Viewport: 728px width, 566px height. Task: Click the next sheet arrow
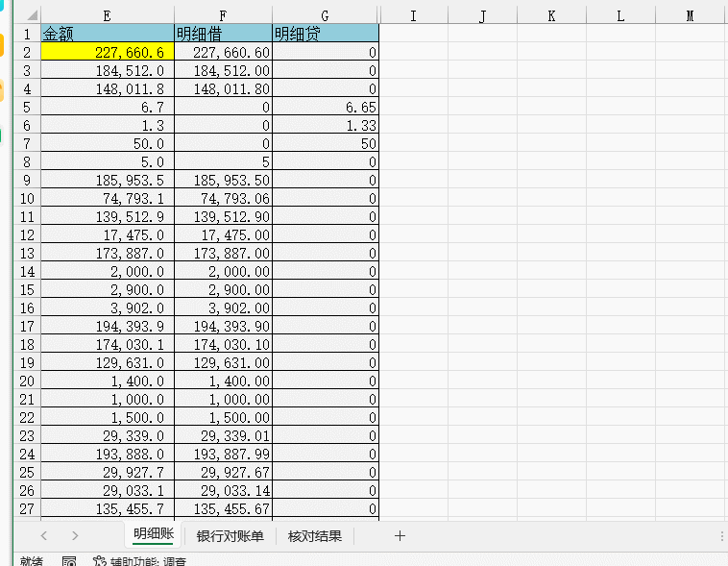click(75, 536)
